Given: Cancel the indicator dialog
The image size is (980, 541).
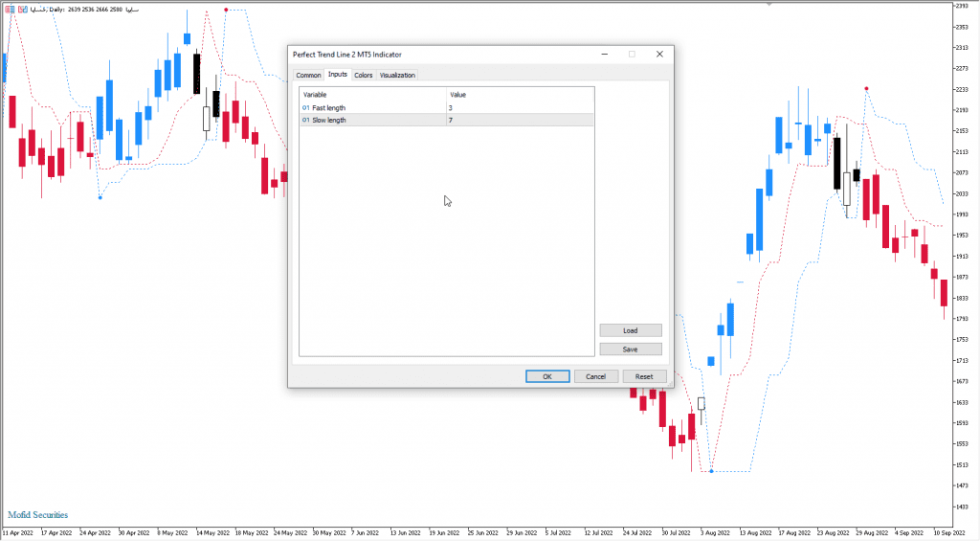Looking at the screenshot, I should pos(595,376).
